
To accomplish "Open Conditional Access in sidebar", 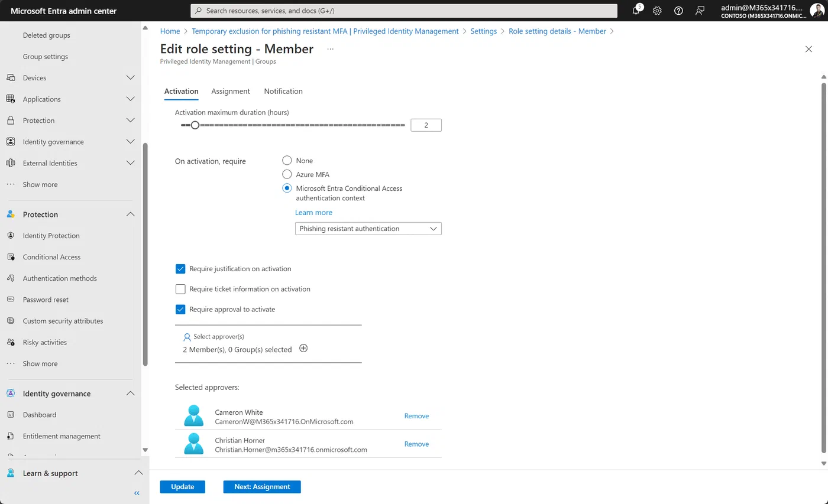I will (x=51, y=257).
